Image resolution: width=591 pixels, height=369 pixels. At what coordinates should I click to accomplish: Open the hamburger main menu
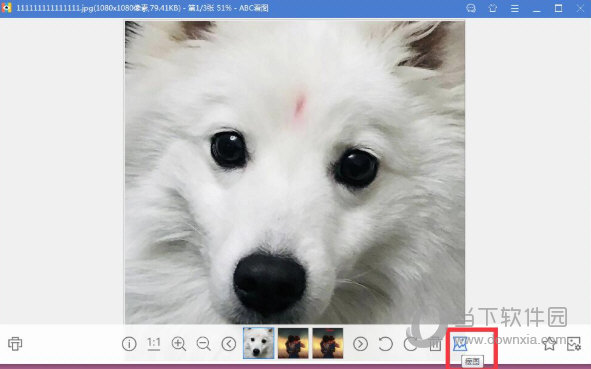[514, 8]
